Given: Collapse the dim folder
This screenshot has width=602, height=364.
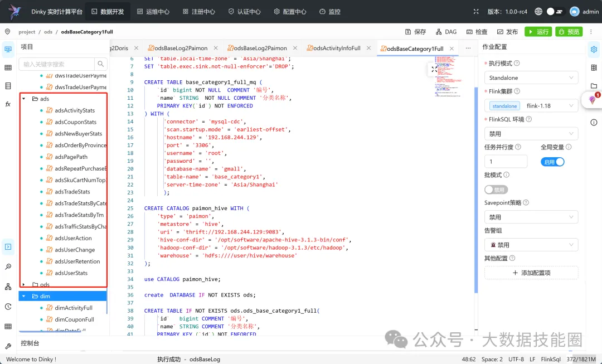Looking at the screenshot, I should [24, 296].
